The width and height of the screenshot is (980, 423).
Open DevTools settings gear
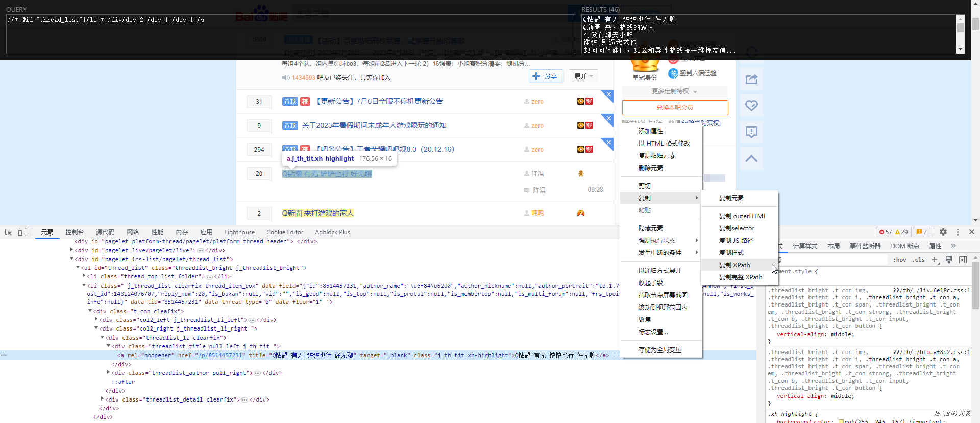[x=943, y=232]
